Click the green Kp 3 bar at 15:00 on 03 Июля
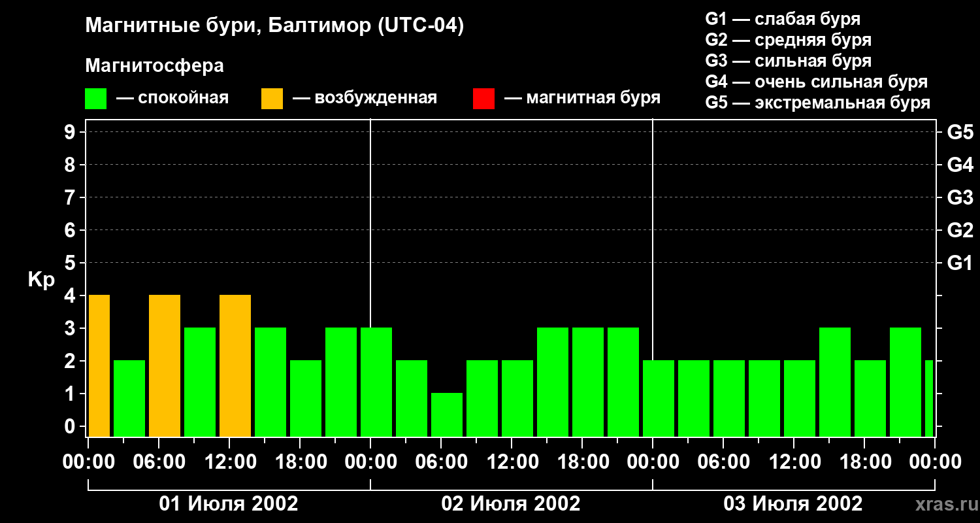 pyautogui.click(x=835, y=382)
